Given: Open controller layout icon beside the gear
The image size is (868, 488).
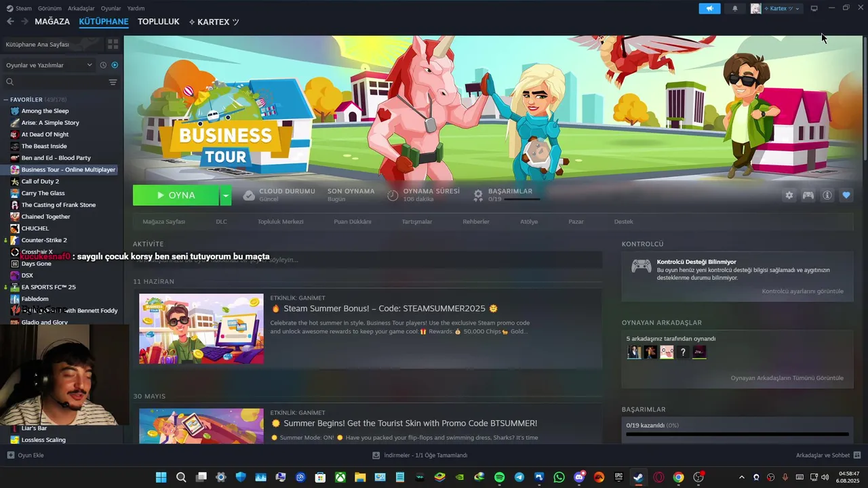Looking at the screenshot, I should pyautogui.click(x=808, y=195).
